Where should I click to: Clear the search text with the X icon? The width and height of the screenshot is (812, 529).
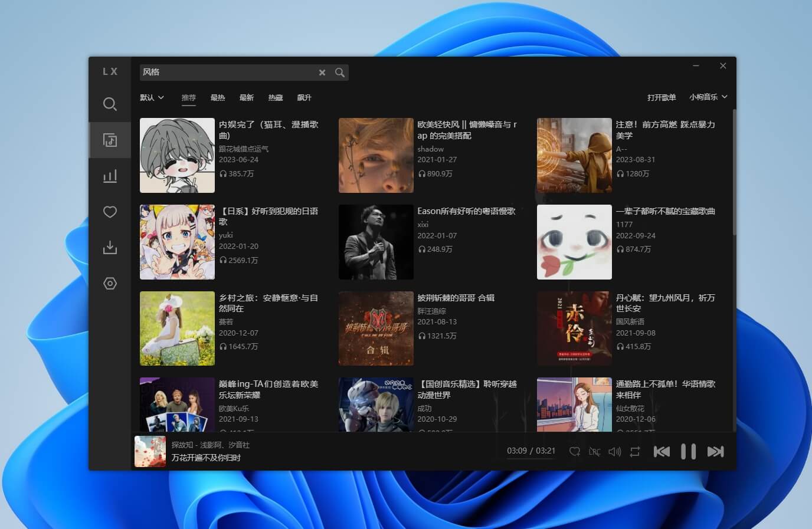point(322,72)
